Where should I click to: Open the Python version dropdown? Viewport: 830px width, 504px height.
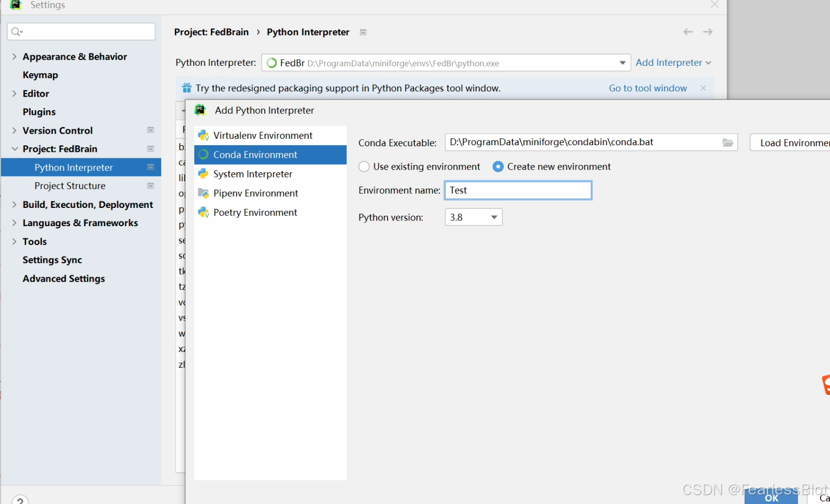(474, 217)
